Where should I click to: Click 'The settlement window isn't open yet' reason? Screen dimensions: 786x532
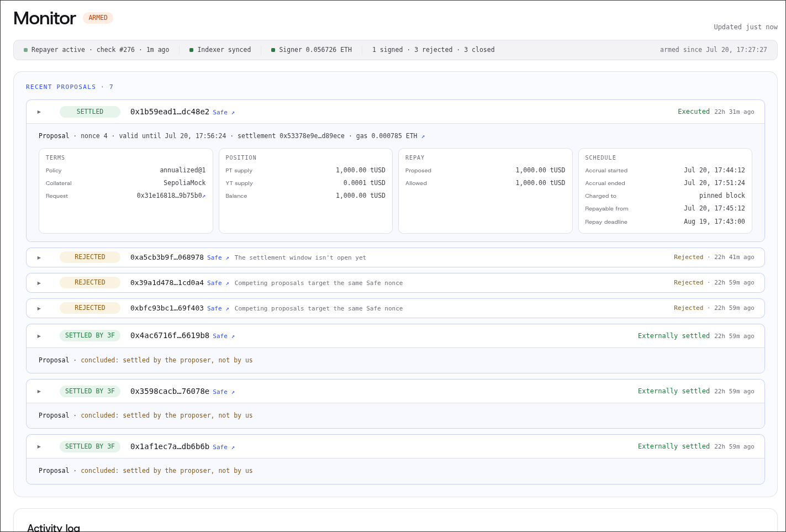click(x=300, y=257)
